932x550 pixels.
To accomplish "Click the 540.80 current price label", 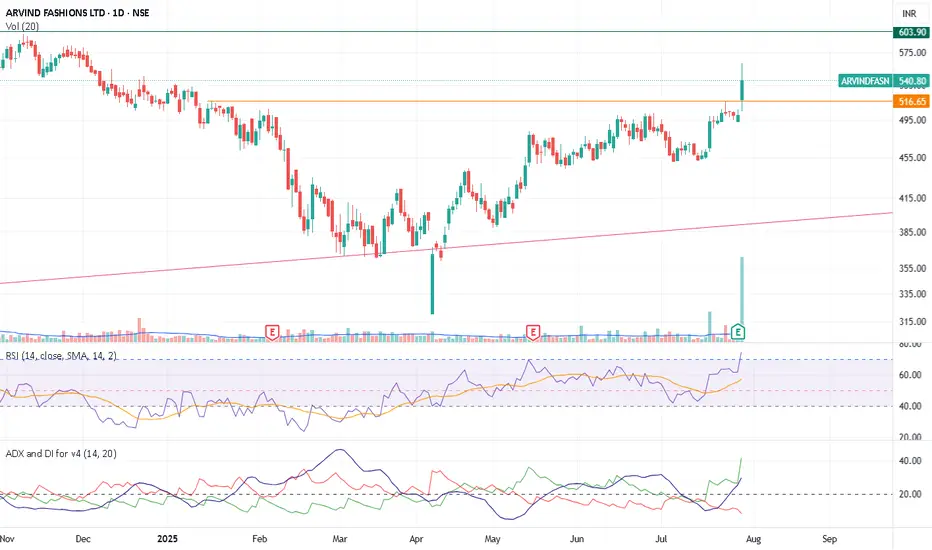I will click(x=912, y=81).
